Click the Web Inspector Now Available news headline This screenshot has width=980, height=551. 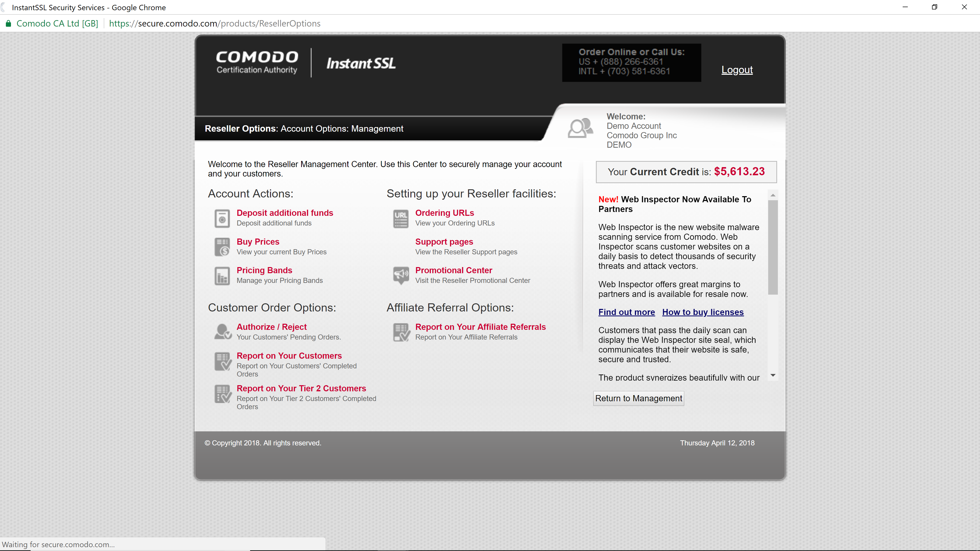click(x=675, y=204)
